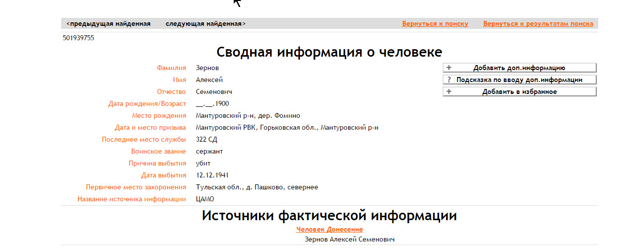Click burial place value Тульская обл., д. Пашково
Image resolution: width=644 pixels, height=250 pixels.
click(x=257, y=187)
